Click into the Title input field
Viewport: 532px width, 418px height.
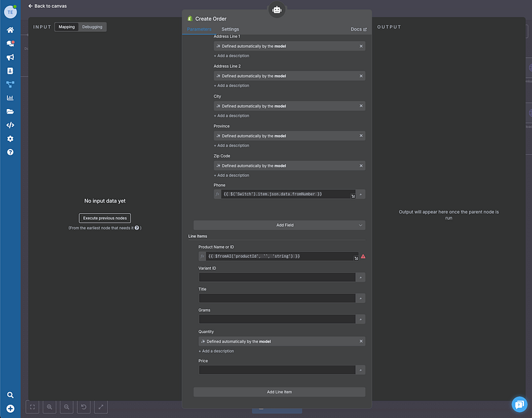277,298
